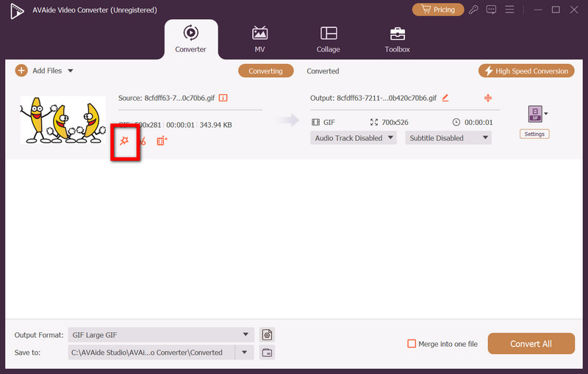Click the source file info icon

(223, 98)
